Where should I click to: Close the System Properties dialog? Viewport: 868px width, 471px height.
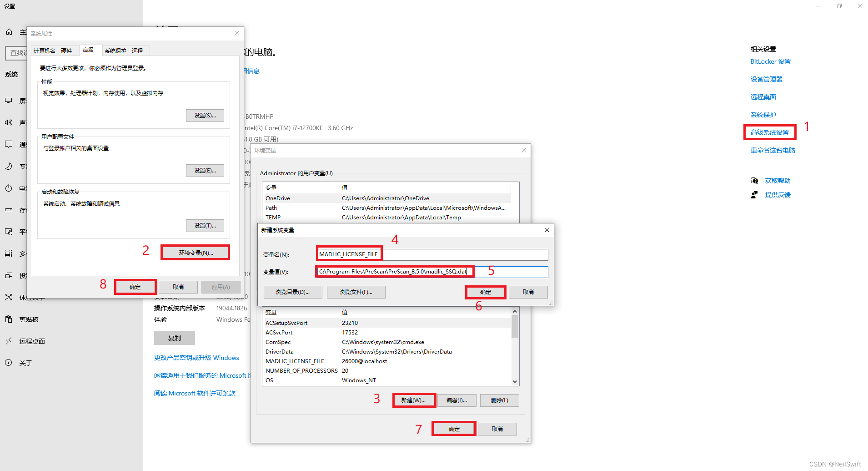[x=237, y=33]
